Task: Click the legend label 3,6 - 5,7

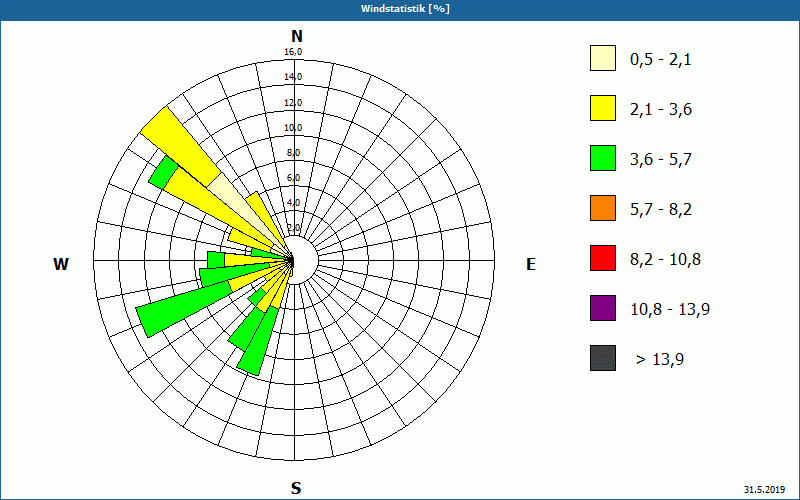Action: click(661, 160)
